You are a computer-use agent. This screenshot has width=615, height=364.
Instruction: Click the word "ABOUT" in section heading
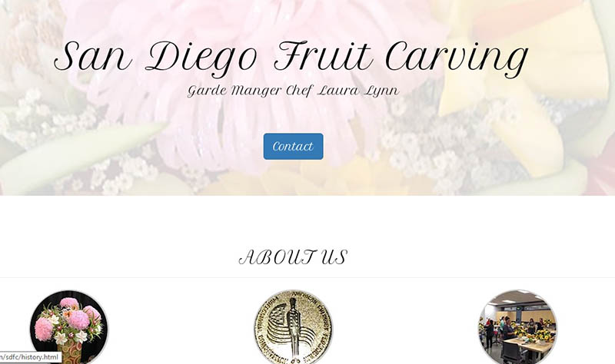[x=276, y=257]
